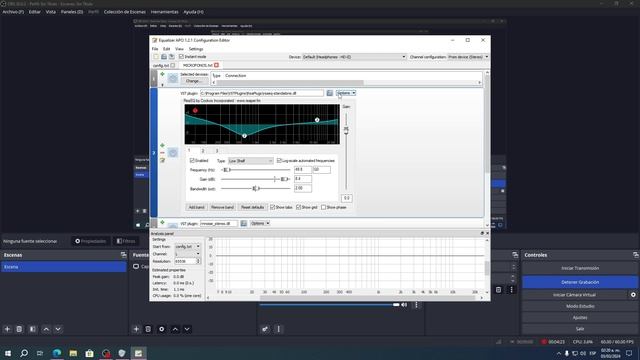Image resolution: width=640 pixels, height=360 pixels.
Task: Open the View menu in Equalizer APO
Action: point(179,49)
